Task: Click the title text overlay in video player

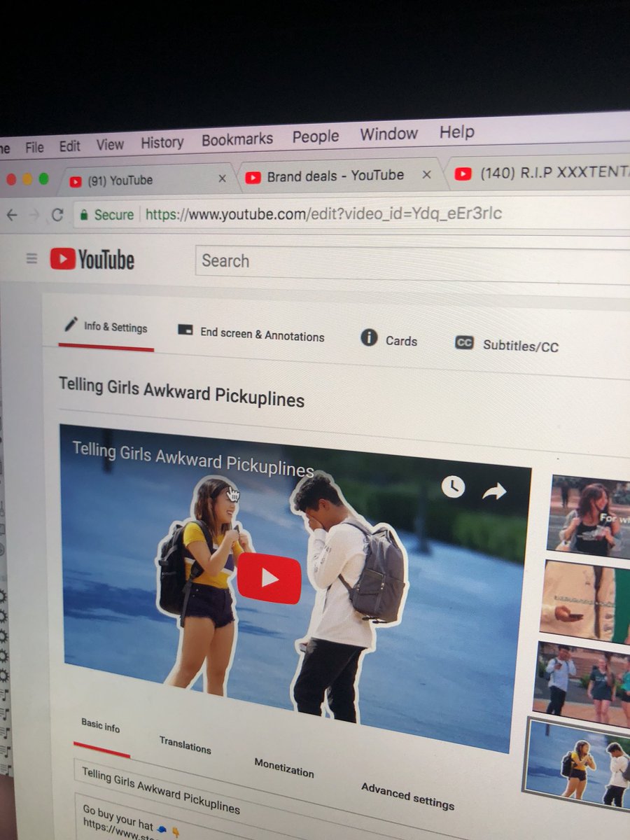Action: tap(192, 459)
